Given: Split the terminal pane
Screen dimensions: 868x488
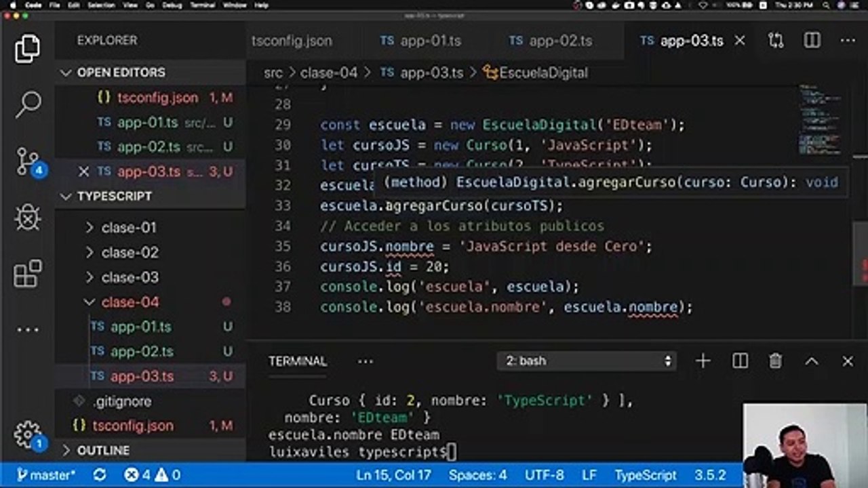Looking at the screenshot, I should pos(740,361).
